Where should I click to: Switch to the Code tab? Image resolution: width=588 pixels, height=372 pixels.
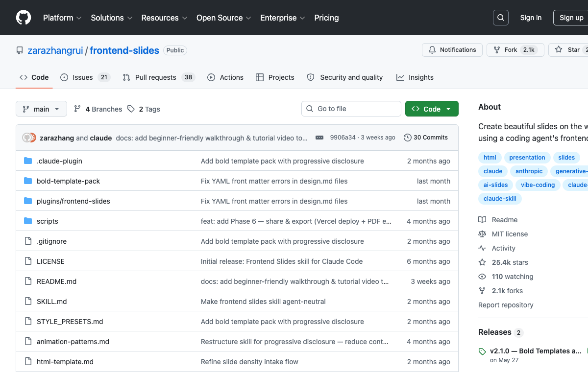[34, 77]
